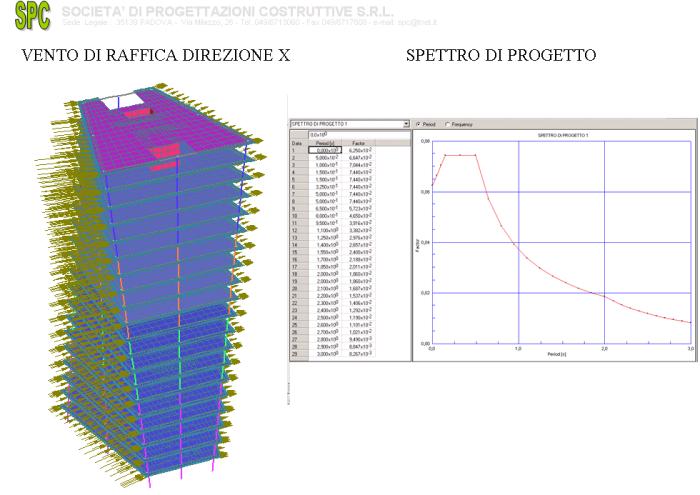Click the SPETTRO DI PROGETTO page heading

(x=501, y=56)
